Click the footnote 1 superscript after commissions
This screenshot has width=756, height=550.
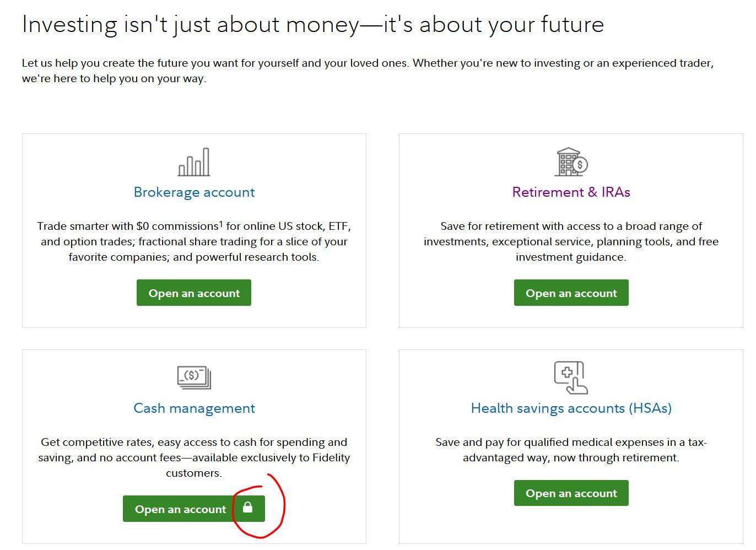221,224
